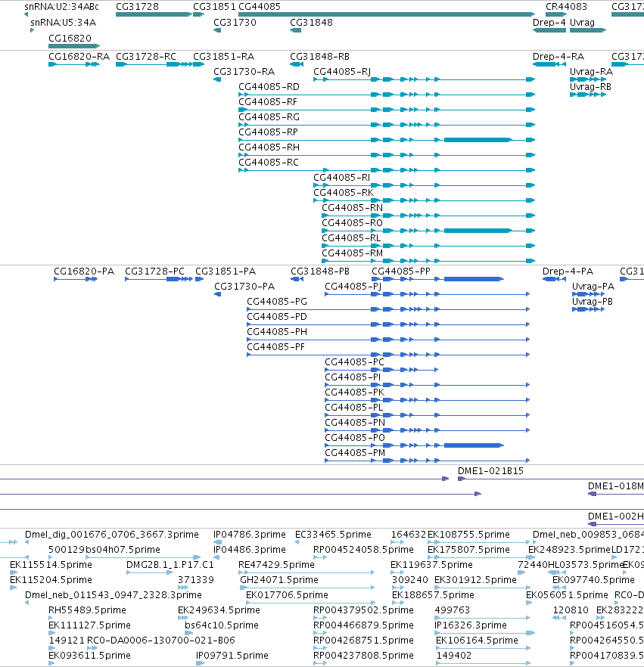
Task: Click EST DMG2B.1_1.P17.C1
Action: [149, 572]
